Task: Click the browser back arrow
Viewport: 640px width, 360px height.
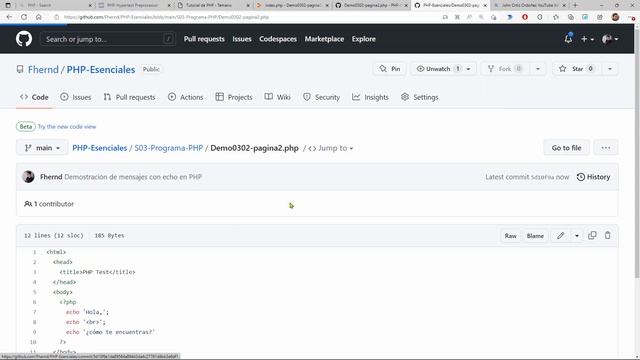Action: point(9,17)
